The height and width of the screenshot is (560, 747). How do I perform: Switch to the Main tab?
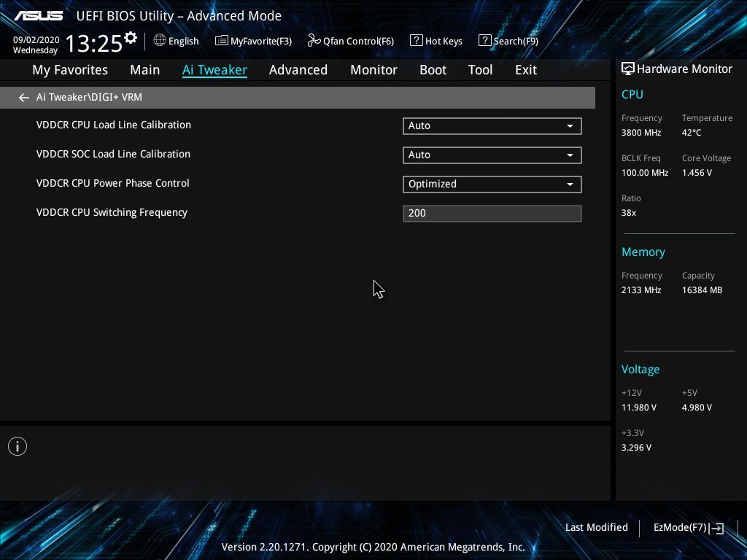[145, 70]
